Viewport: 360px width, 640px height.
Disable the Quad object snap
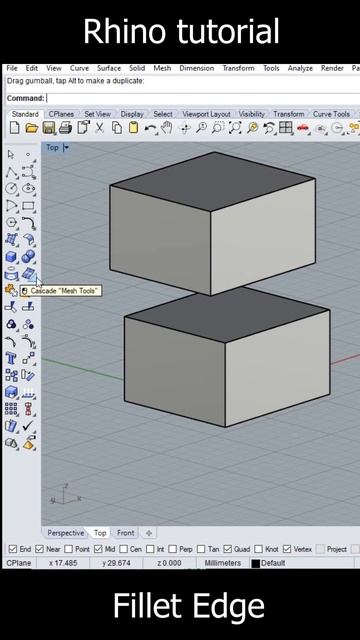[228, 549]
